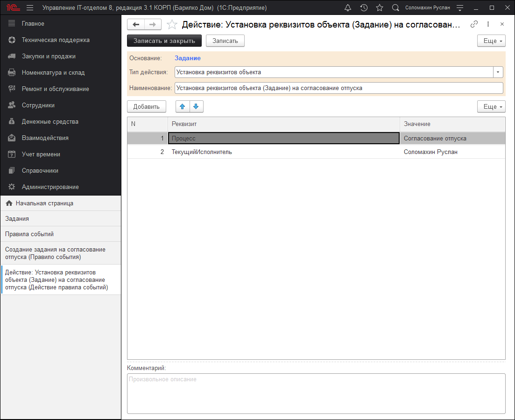Expand the Тип действия dropdown
This screenshot has height=420, width=515.
[498, 72]
